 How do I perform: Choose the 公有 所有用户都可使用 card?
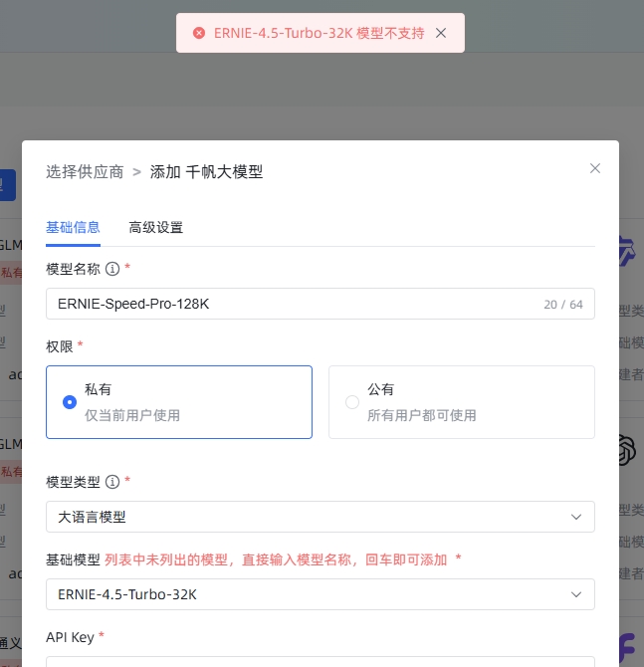[462, 402]
